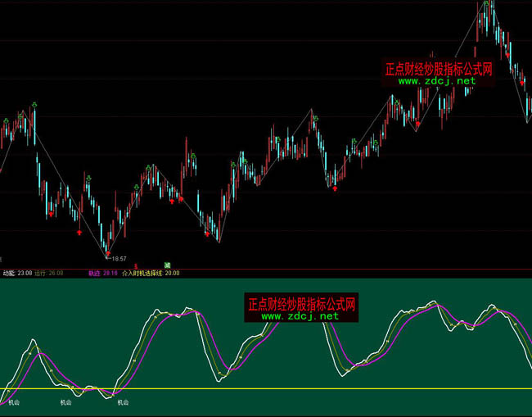This screenshot has width=532, height=417.
Task: Click the www.zdcj.net link in indicator panel
Action: (x=299, y=315)
